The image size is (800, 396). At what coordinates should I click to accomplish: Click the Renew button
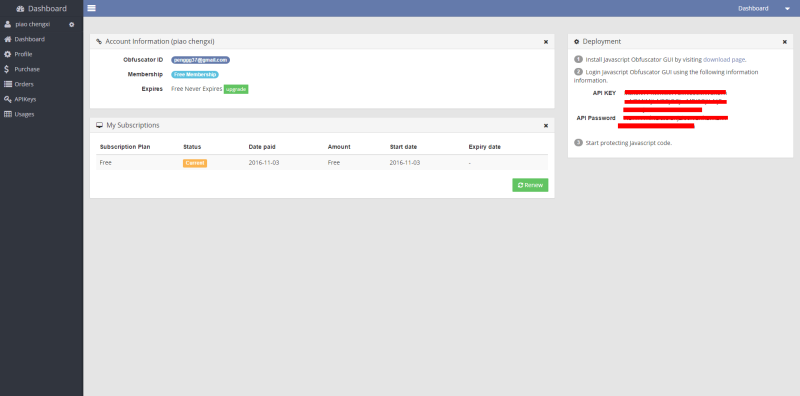tap(530, 185)
